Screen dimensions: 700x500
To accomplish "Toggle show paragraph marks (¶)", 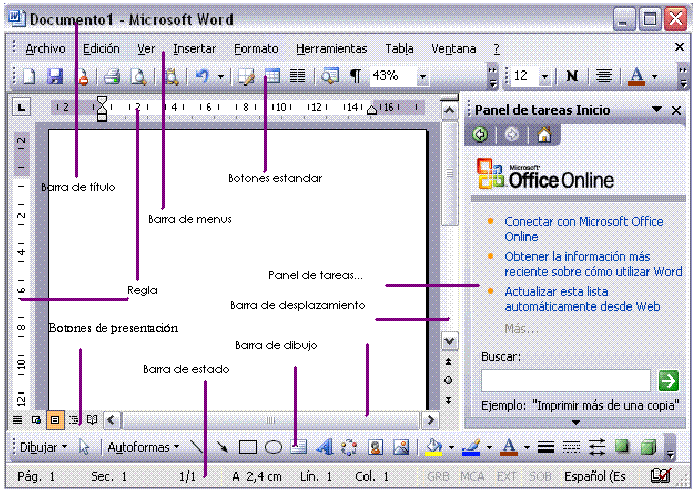I will pyautogui.click(x=355, y=76).
